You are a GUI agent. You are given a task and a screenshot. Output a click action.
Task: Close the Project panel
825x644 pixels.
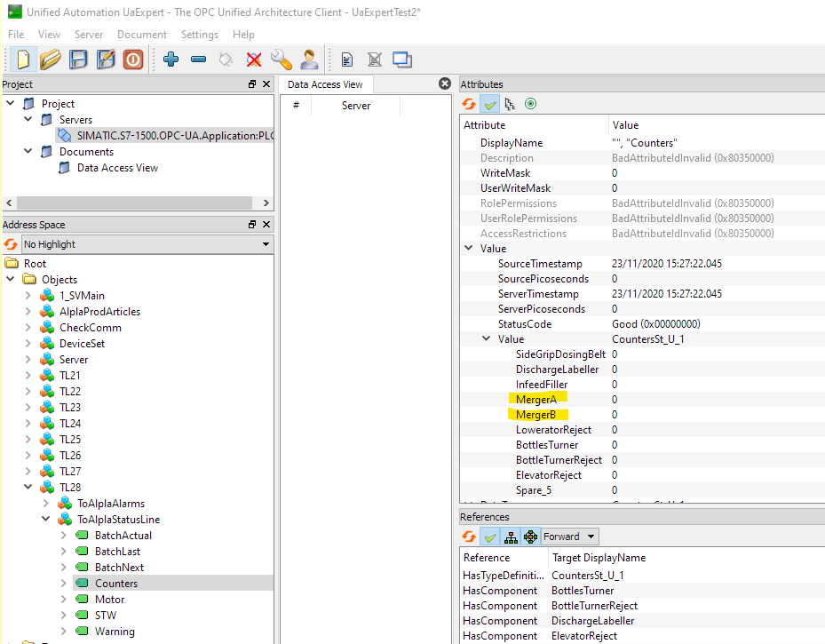266,84
